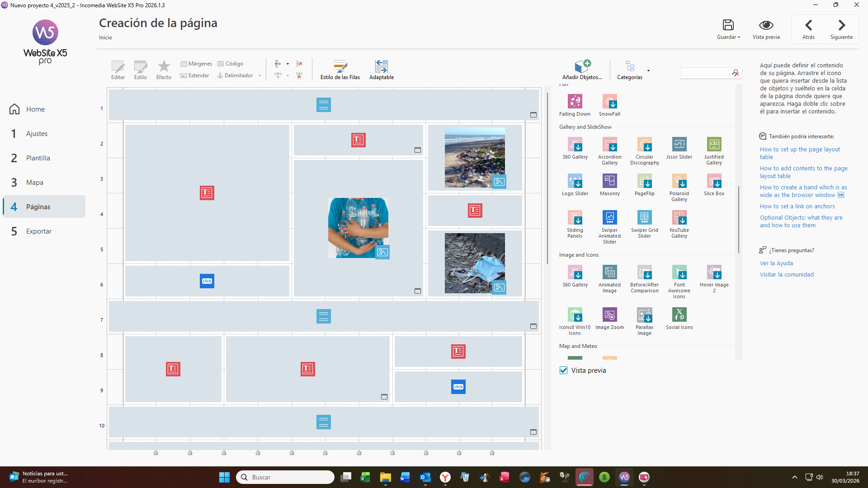Image resolution: width=868 pixels, height=488 pixels.
Task: Select the Masonry gallery object
Action: 609,181
